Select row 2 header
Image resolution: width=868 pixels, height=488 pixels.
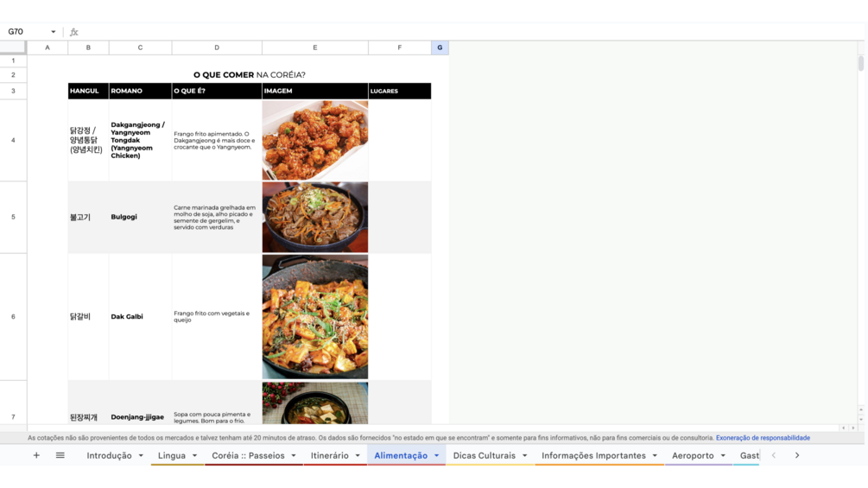pos(13,74)
